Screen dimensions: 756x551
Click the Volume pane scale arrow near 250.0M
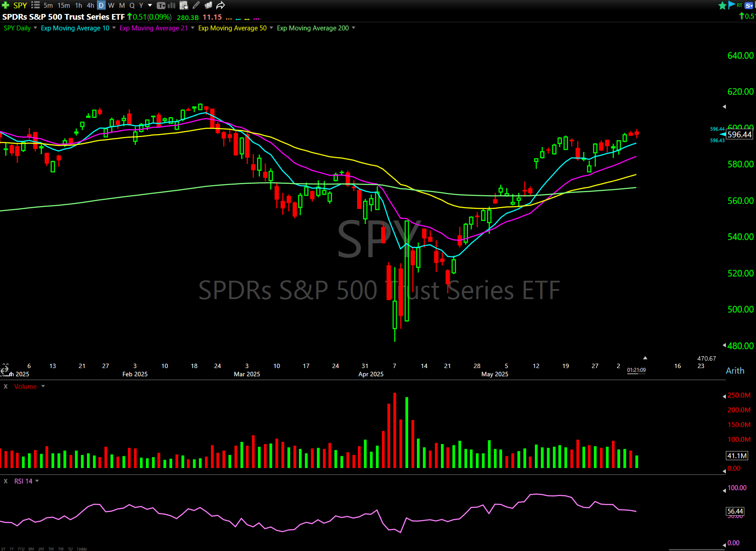click(x=724, y=396)
